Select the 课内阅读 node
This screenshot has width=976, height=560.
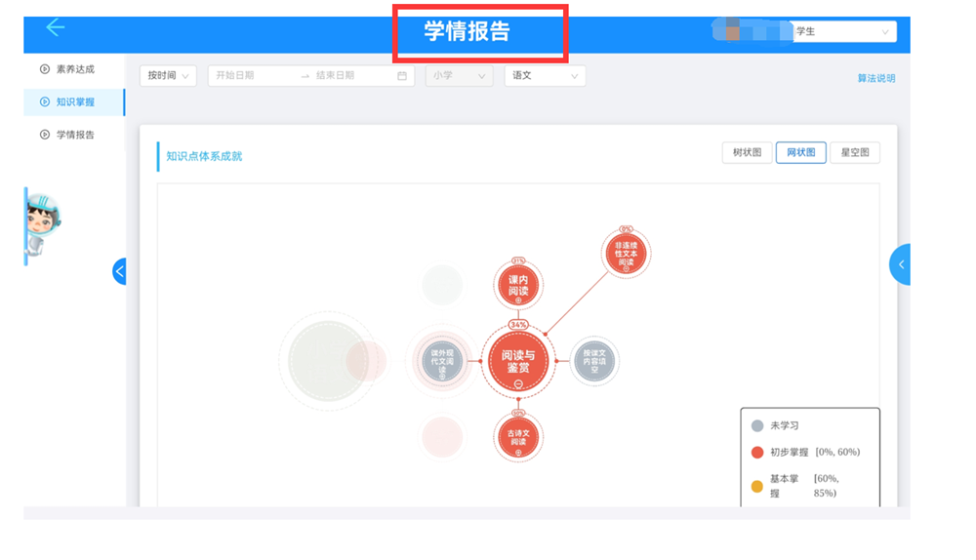tap(518, 285)
